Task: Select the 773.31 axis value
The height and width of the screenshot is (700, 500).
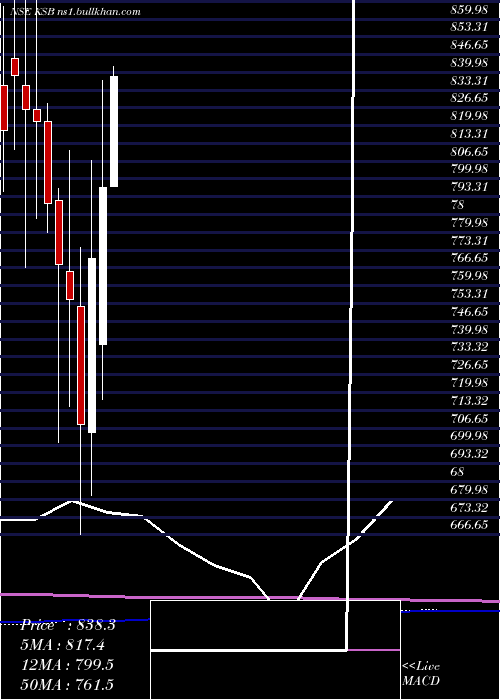Action: [x=469, y=240]
